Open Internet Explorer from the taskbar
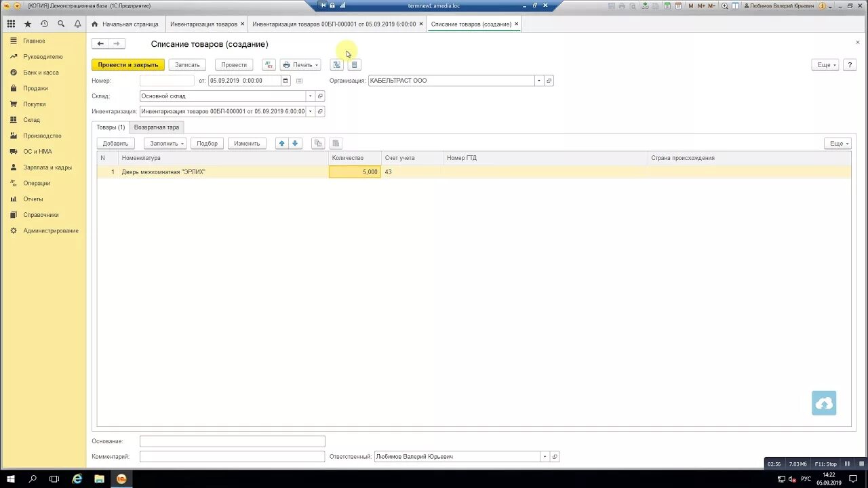The image size is (868, 488). 77,479
